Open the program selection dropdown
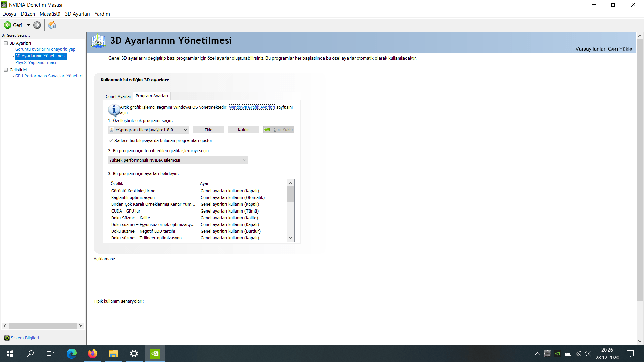644x362 pixels. click(x=185, y=130)
